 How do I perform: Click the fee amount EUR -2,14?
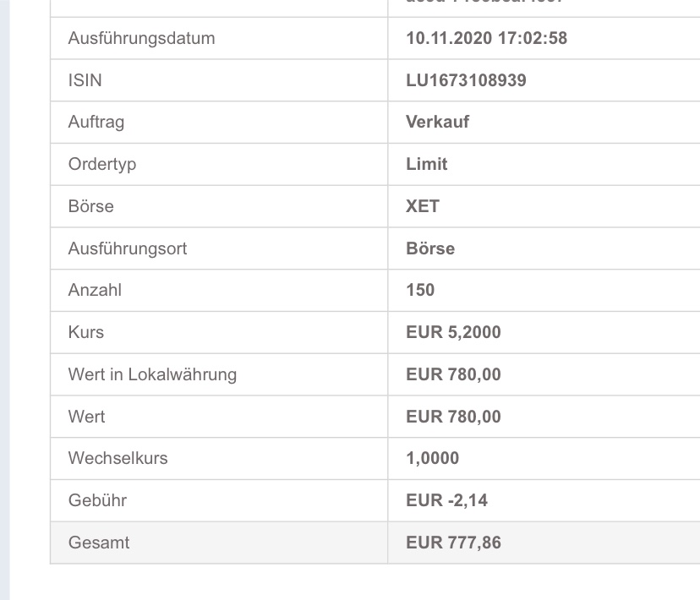coord(446,500)
